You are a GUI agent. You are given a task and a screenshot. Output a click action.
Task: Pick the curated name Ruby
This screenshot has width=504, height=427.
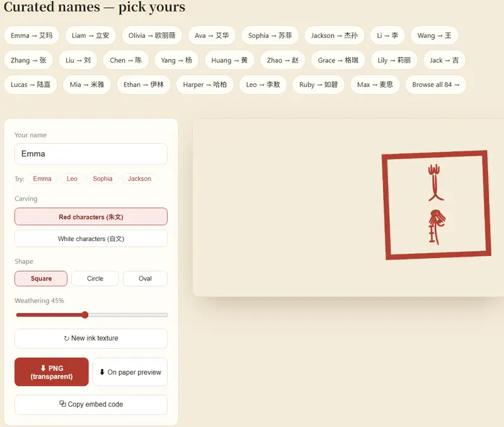pos(319,85)
